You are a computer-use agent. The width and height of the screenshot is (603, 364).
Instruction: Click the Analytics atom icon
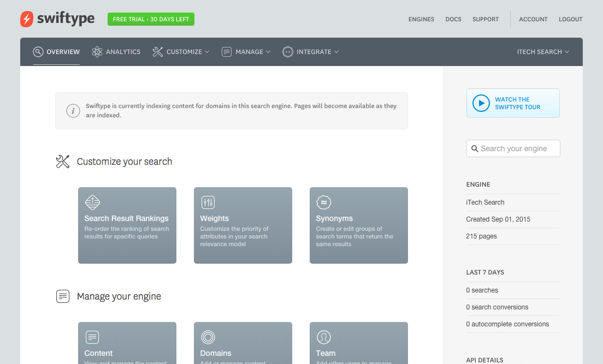pos(97,52)
